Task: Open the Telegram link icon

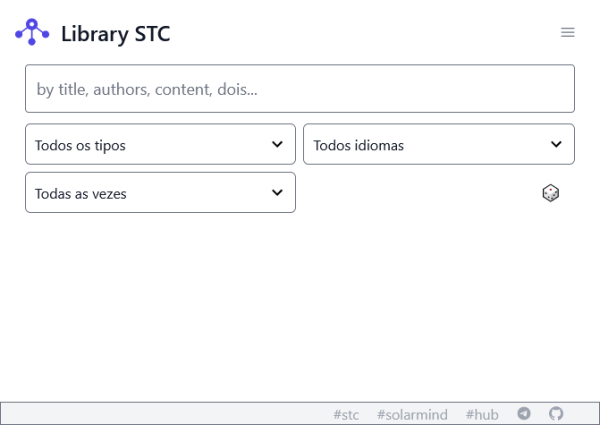Action: coord(524,414)
